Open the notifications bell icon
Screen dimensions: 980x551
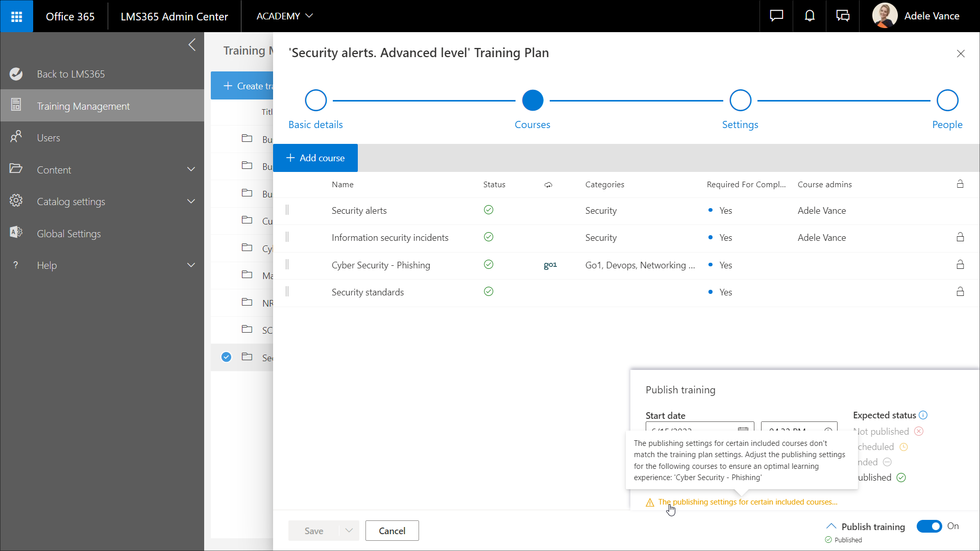(810, 16)
